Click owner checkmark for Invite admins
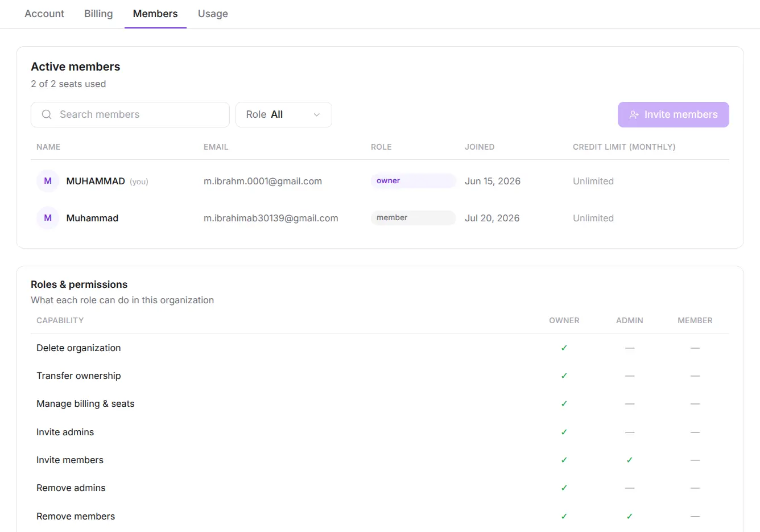This screenshot has height=532, width=760. (x=564, y=432)
